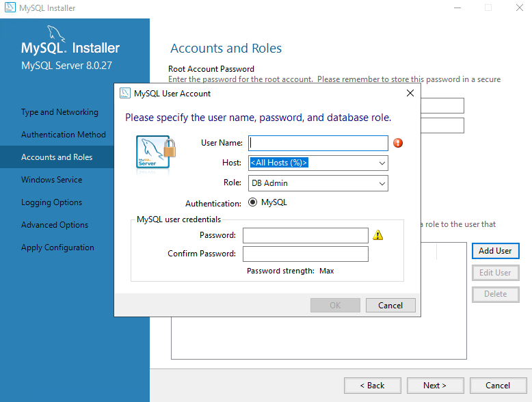Go to Logging Options step

[x=51, y=202]
